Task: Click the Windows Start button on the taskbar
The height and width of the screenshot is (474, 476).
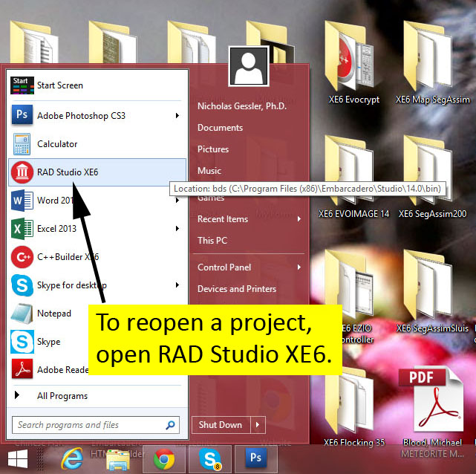Action: pos(18,458)
